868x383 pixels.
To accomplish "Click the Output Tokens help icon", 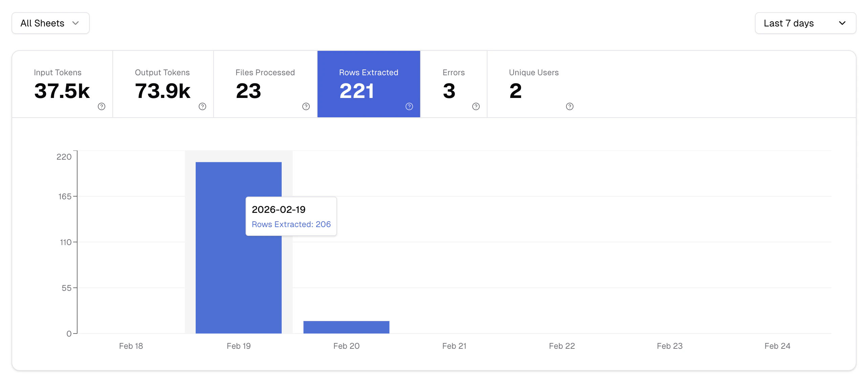I will pyautogui.click(x=202, y=106).
